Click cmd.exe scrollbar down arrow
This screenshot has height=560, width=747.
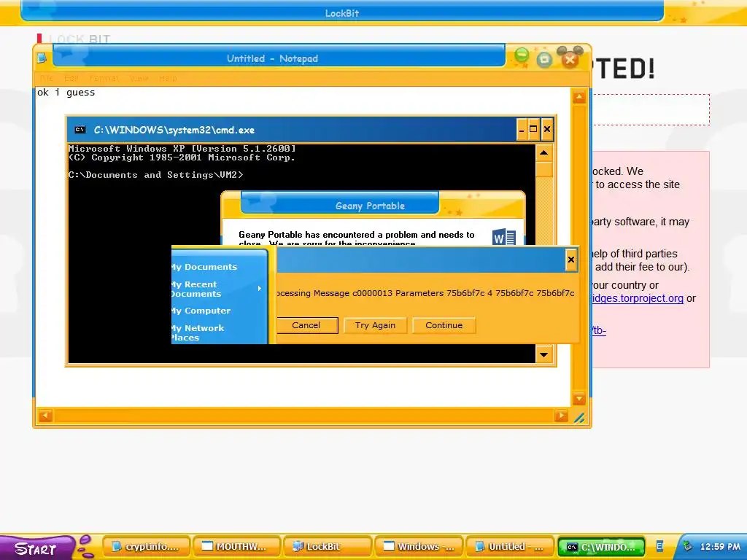click(x=544, y=354)
